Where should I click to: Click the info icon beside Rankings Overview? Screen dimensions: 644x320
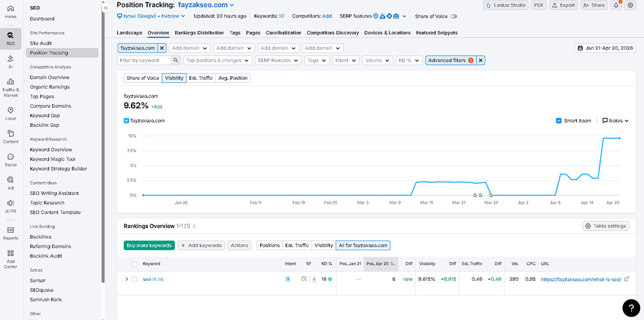tap(194, 226)
